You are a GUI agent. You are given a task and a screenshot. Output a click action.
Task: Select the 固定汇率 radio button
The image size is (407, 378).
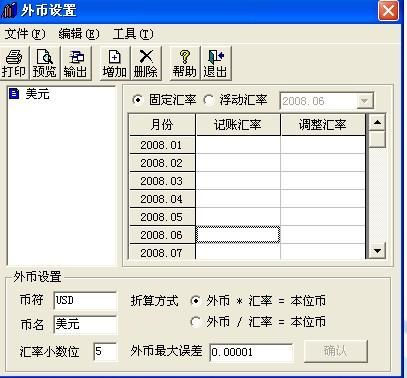[x=137, y=100]
